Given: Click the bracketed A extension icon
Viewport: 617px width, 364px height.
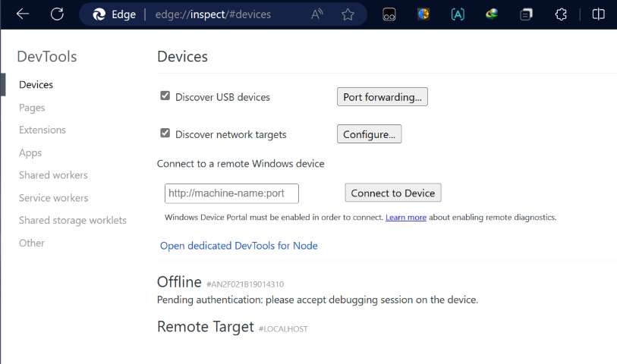Looking at the screenshot, I should (x=458, y=14).
